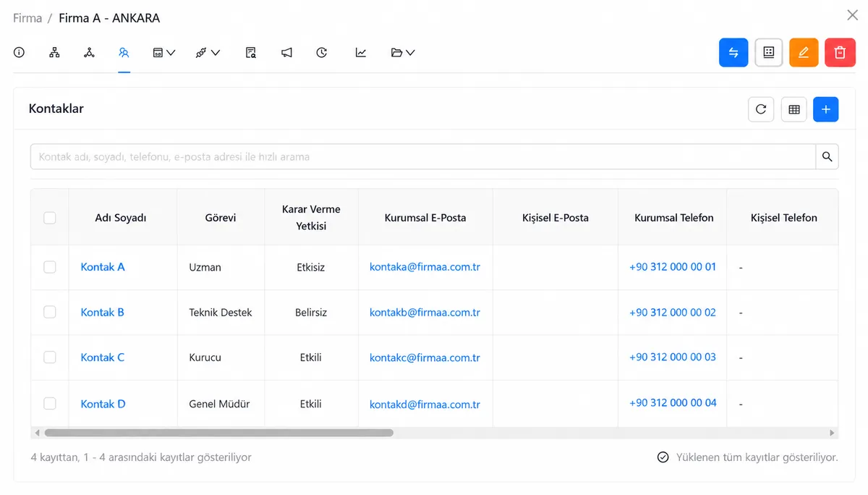Open the clock history tab icon
Viewport: 868px width, 495px height.
[322, 52]
